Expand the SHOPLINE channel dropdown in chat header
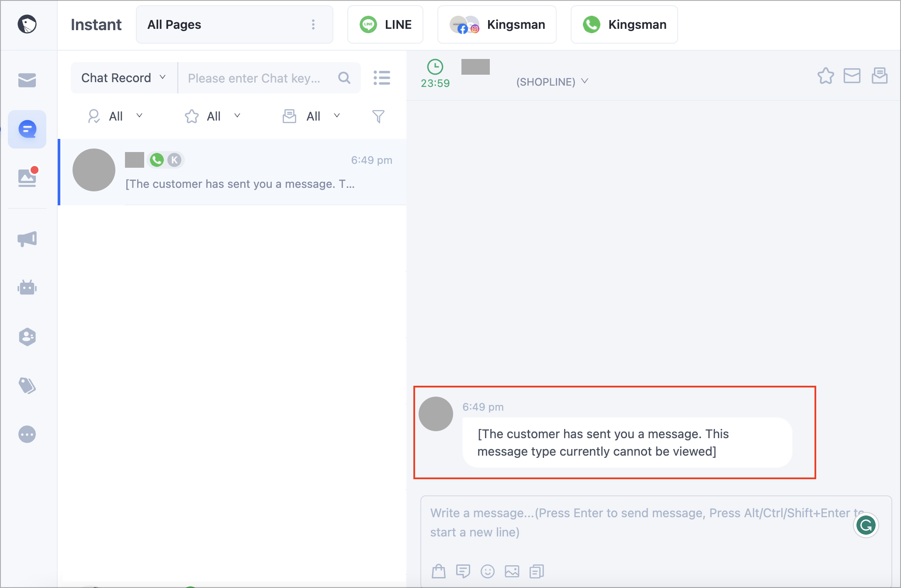This screenshot has height=588, width=901. pos(586,81)
